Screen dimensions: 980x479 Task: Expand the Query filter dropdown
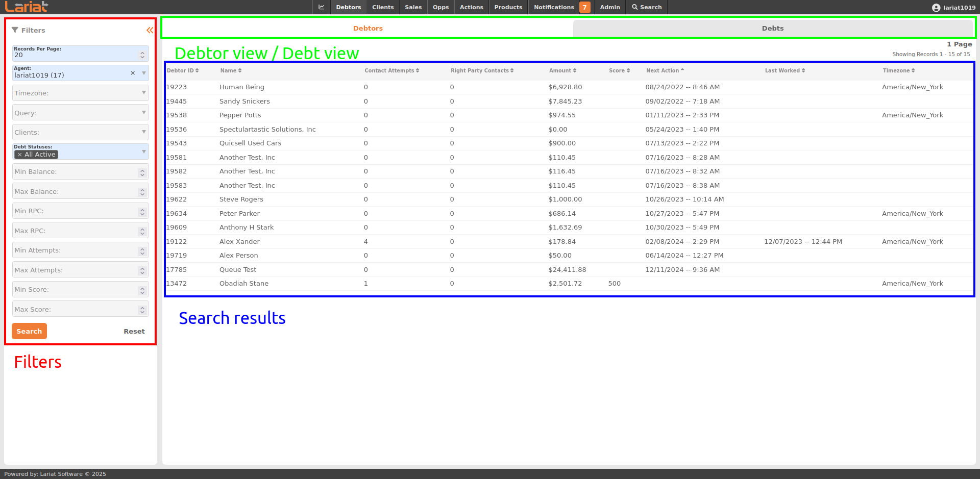tap(143, 113)
